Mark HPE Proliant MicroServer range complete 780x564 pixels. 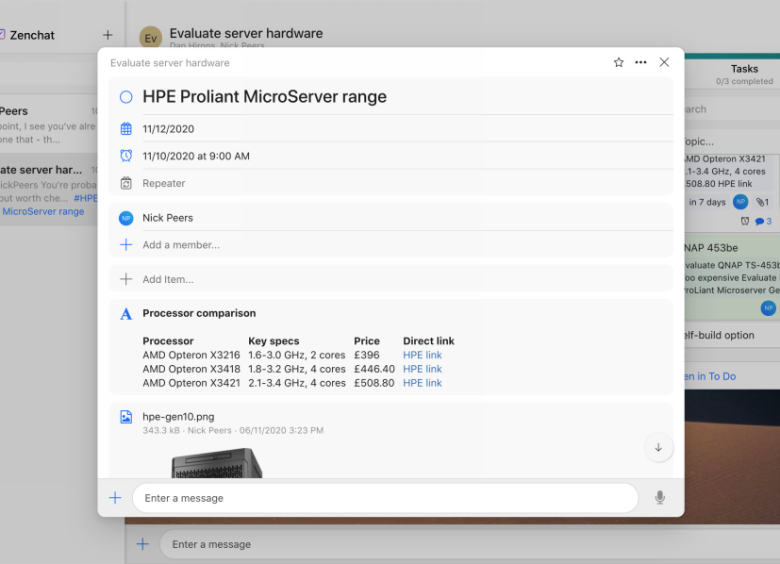pos(126,97)
